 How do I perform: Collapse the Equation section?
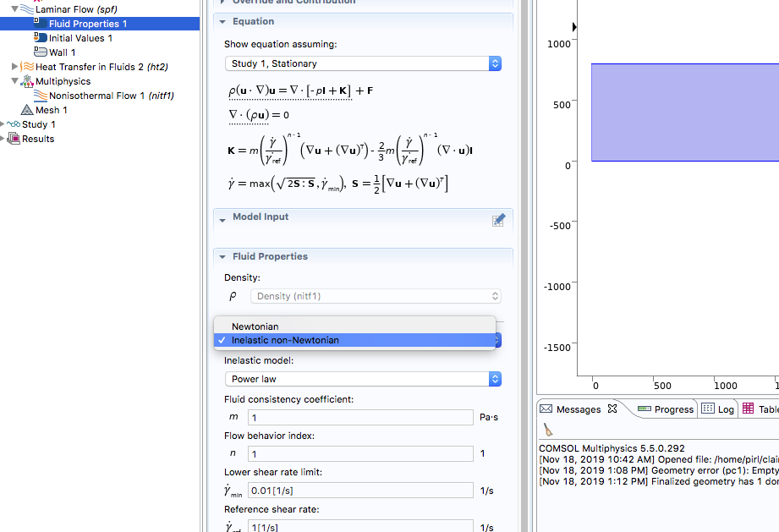[222, 22]
